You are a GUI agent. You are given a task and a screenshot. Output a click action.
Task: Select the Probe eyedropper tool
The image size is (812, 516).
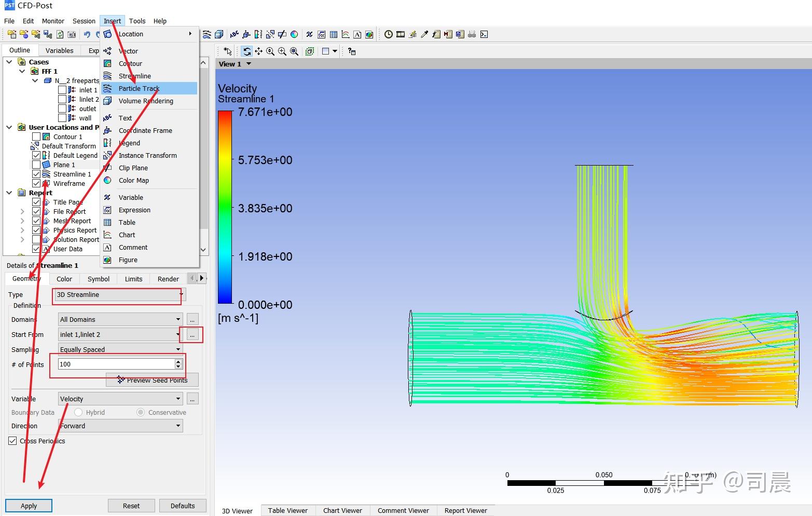424,35
